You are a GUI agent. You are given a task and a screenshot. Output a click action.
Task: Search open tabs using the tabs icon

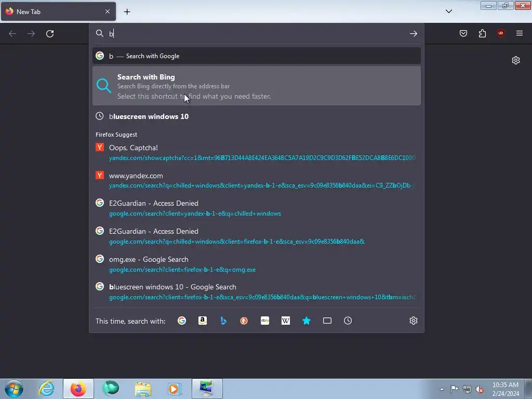tap(327, 321)
